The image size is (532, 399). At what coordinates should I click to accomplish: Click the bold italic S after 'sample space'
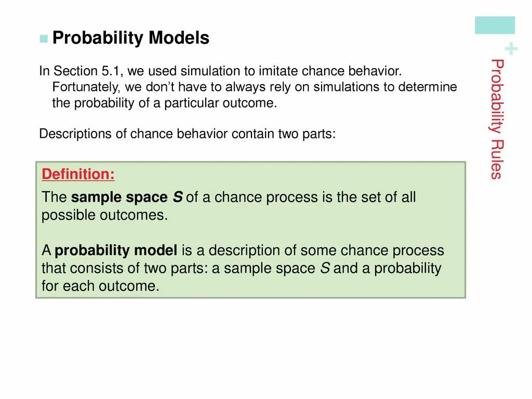tap(178, 197)
